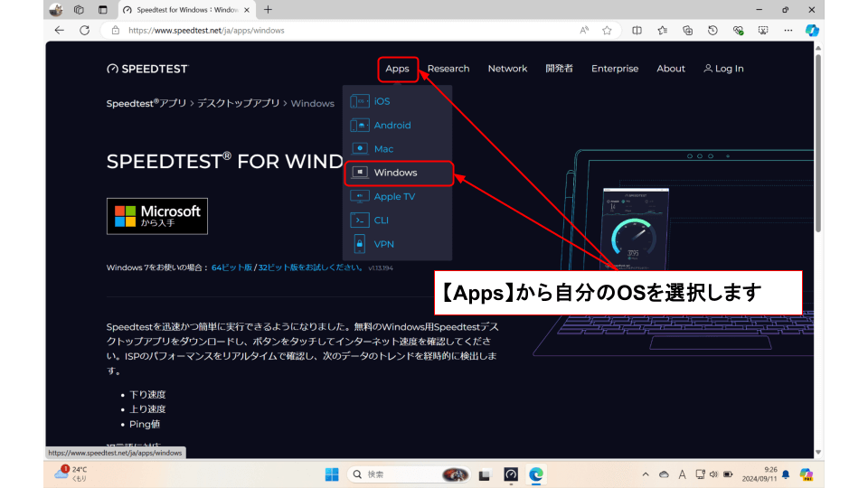The image size is (868, 488).
Task: Click the address bar URL field
Action: pyautogui.click(x=344, y=30)
